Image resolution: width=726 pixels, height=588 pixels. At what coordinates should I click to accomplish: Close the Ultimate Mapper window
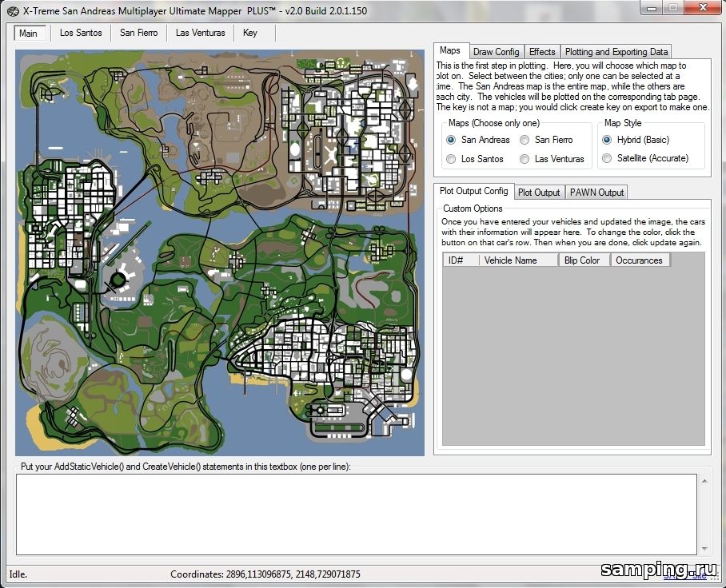703,8
